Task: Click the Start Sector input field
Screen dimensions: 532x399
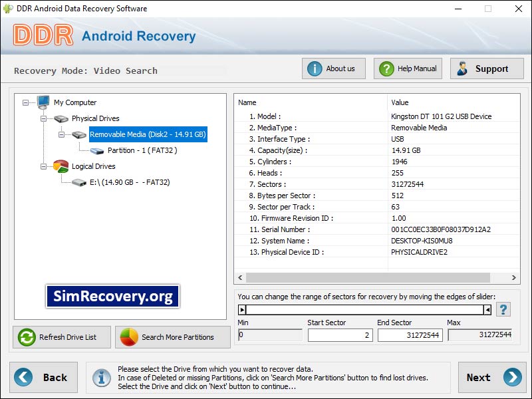Action: coord(340,335)
